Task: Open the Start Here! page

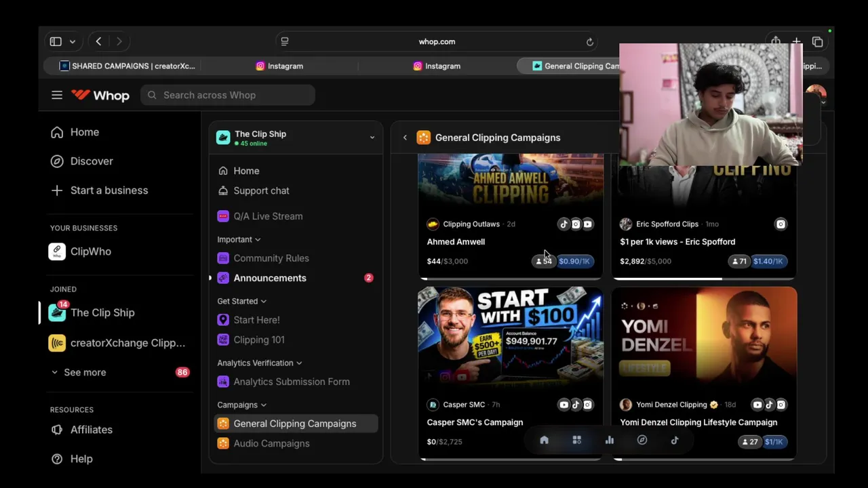Action: [248, 320]
